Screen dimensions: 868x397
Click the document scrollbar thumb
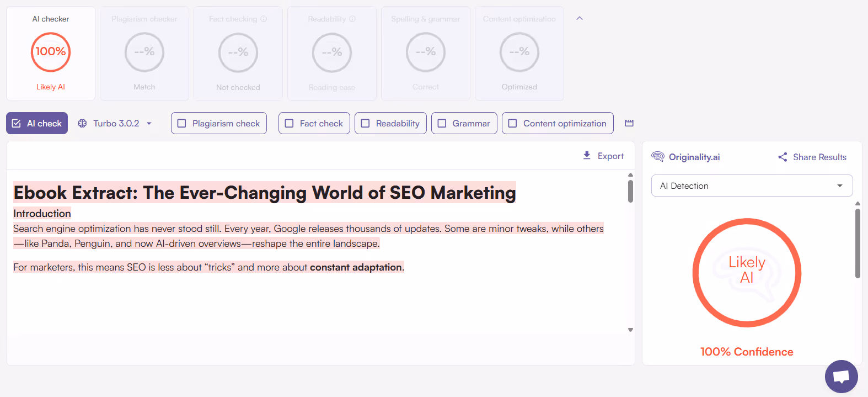click(x=630, y=191)
